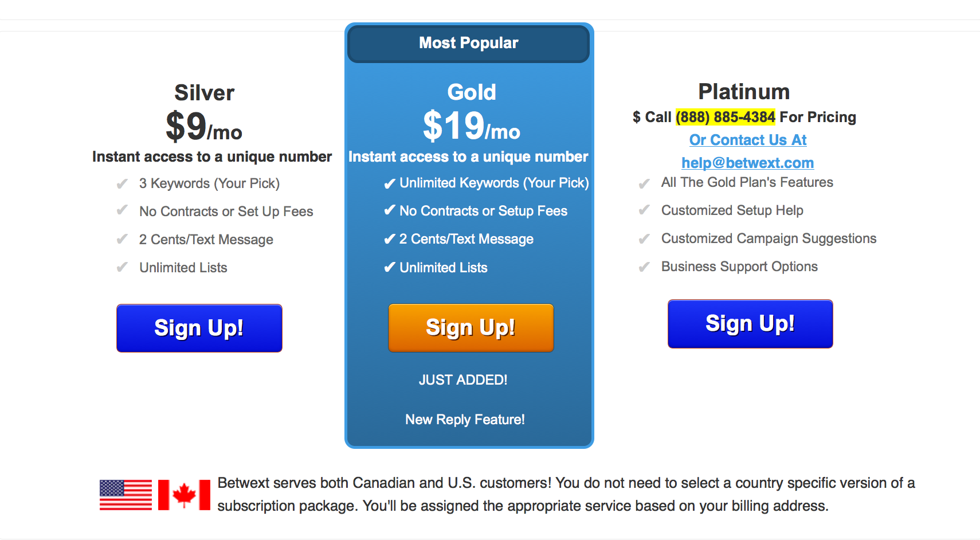Image resolution: width=980 pixels, height=540 pixels.
Task: Click checkmark beside 3 Keywords (Your Pick)
Action: pos(122,184)
